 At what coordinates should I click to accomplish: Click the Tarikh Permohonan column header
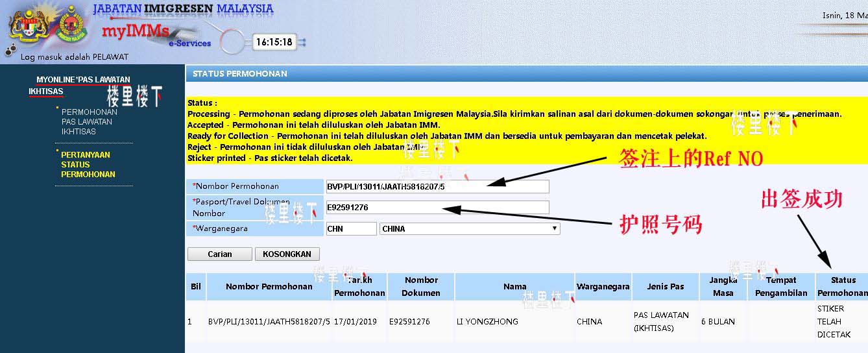tap(359, 286)
